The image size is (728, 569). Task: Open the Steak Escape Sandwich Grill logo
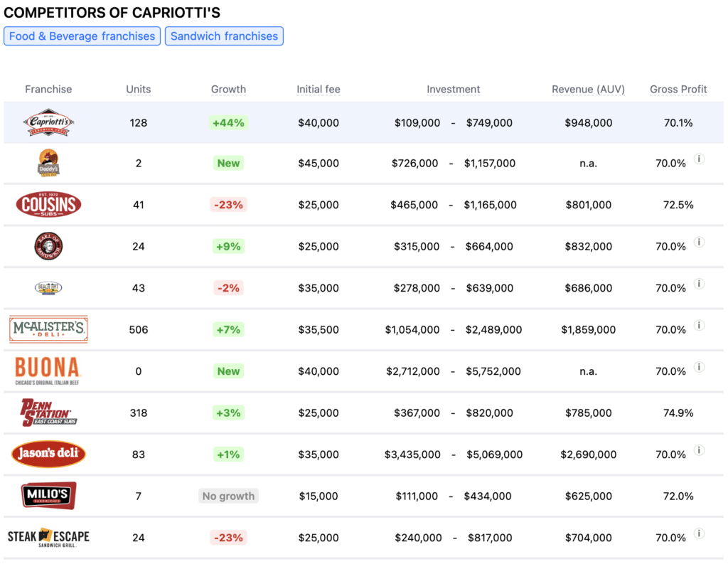point(48,538)
